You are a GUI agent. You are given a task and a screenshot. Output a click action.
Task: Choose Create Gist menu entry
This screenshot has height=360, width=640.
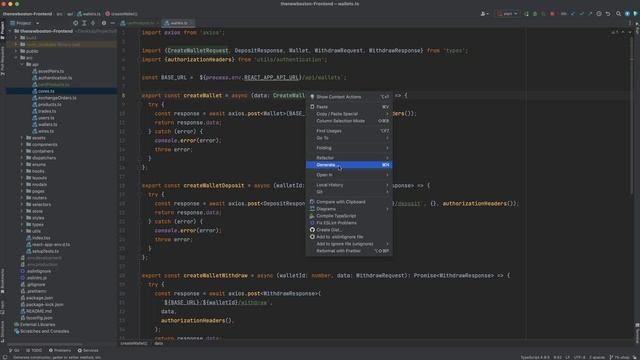pyautogui.click(x=349, y=230)
